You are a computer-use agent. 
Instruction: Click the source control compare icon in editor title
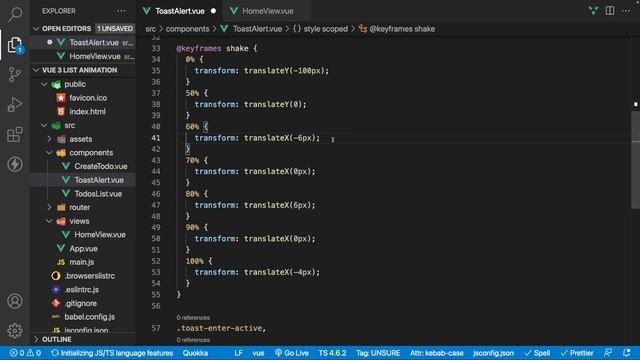pos(593,11)
